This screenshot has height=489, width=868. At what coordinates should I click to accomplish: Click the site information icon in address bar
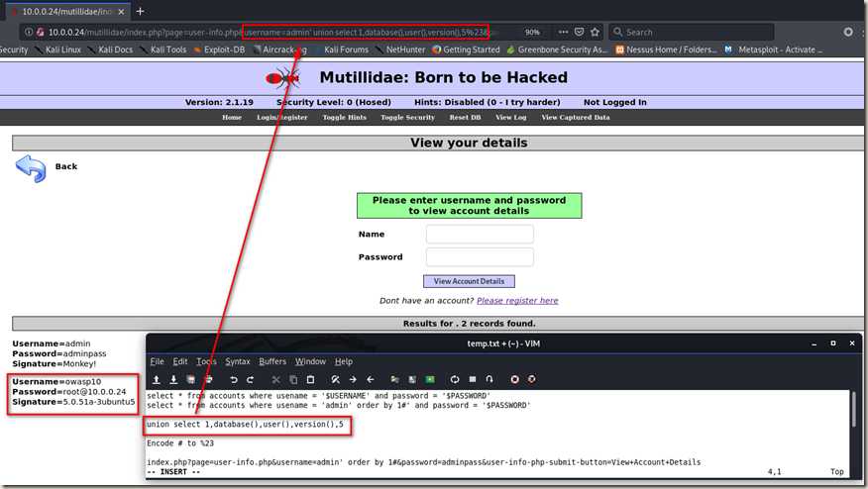pyautogui.click(x=28, y=32)
